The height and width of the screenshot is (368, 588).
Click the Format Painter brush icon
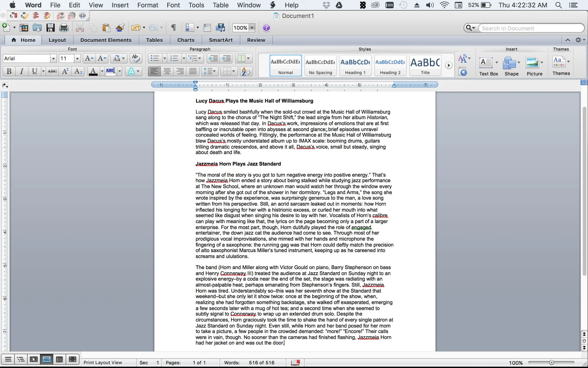point(120,28)
